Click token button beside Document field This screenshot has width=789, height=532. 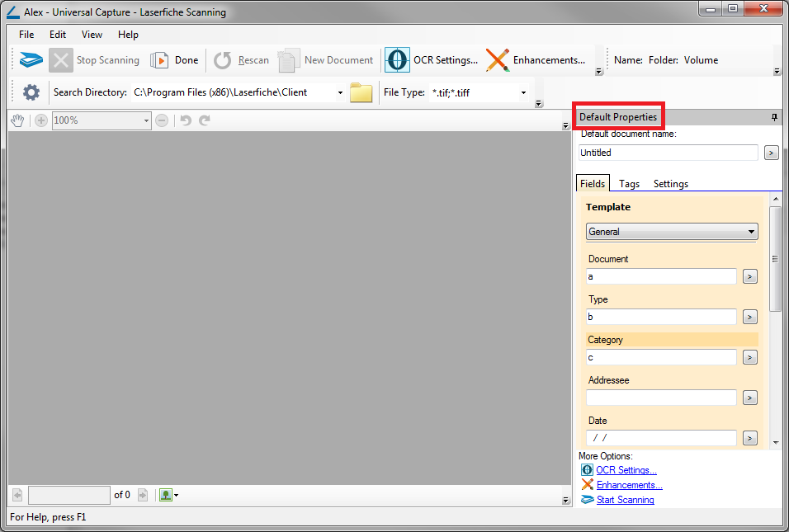tap(749, 276)
